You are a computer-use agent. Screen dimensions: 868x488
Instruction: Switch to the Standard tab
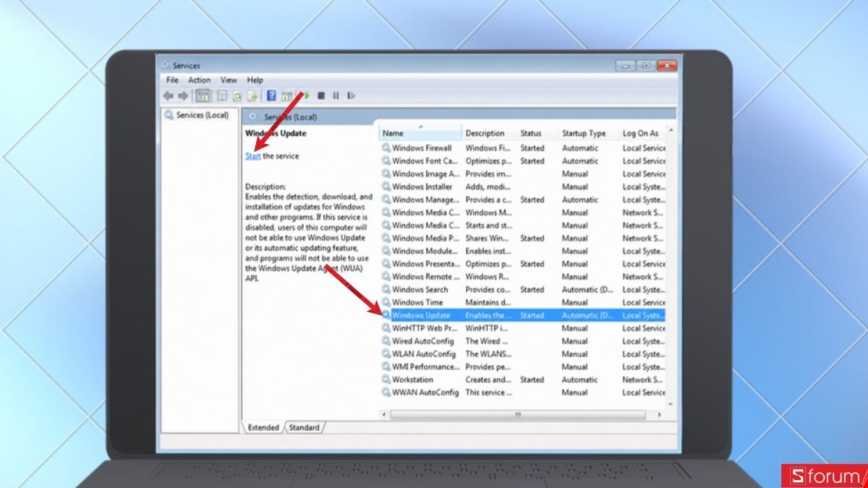(x=304, y=427)
